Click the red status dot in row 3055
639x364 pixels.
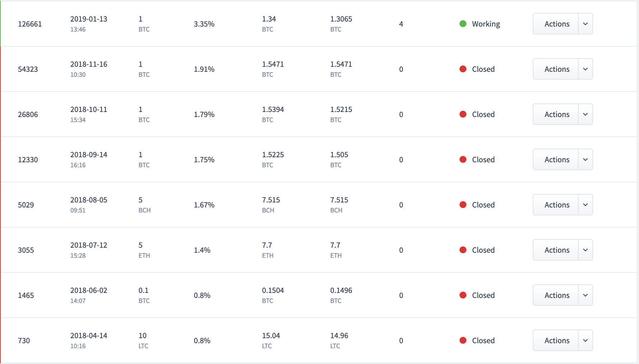463,250
